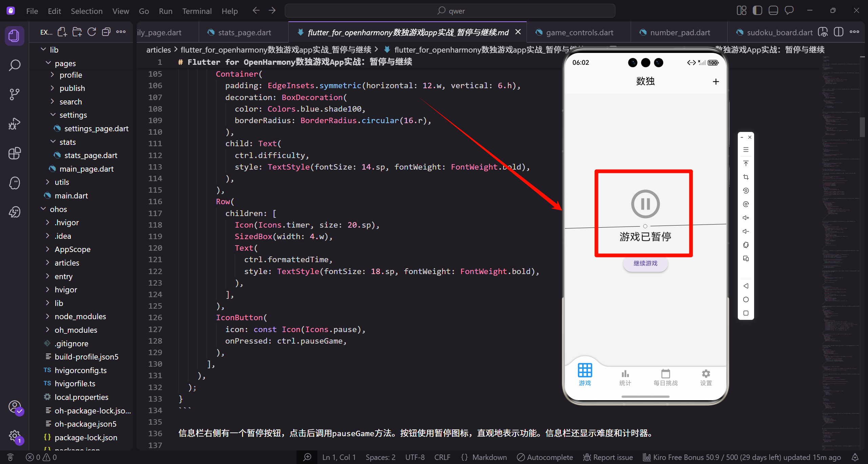Switch to the stats_page.dart tab
The height and width of the screenshot is (464, 868).
(244, 33)
